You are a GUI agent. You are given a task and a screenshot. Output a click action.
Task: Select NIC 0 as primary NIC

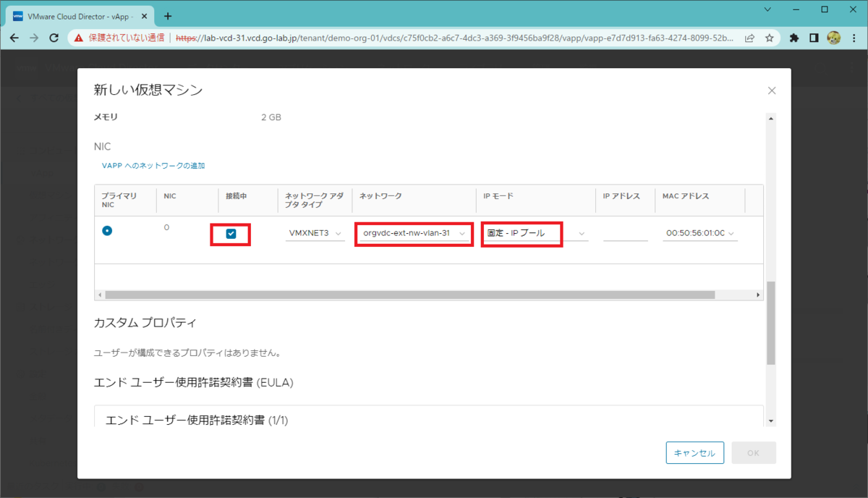coord(107,231)
